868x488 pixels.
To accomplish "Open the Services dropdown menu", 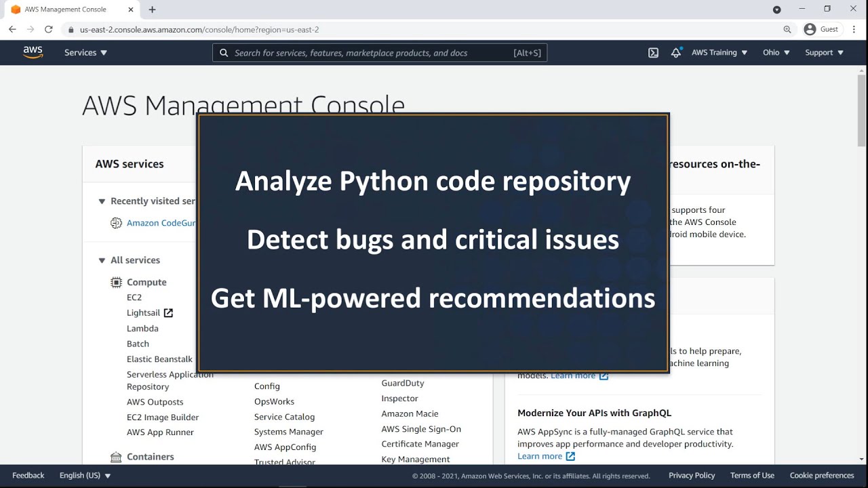I will (85, 53).
